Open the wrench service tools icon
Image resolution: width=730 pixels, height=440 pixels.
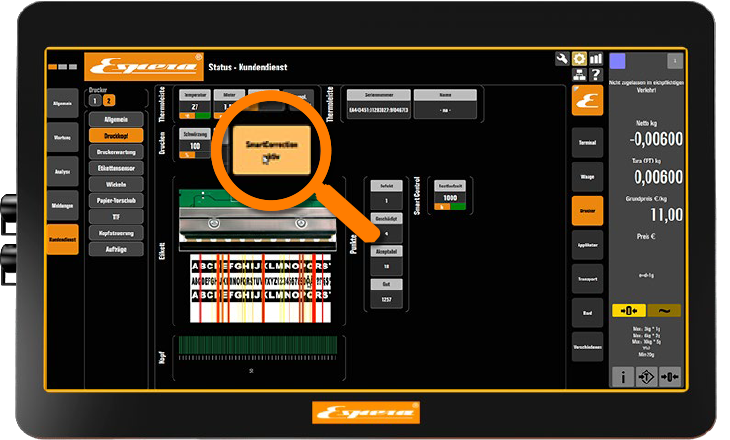point(562,59)
